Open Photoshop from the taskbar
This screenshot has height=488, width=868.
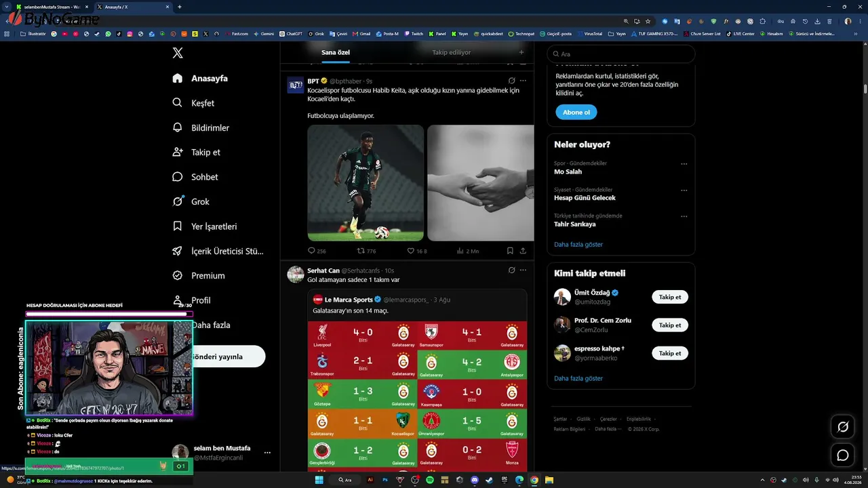(x=385, y=480)
